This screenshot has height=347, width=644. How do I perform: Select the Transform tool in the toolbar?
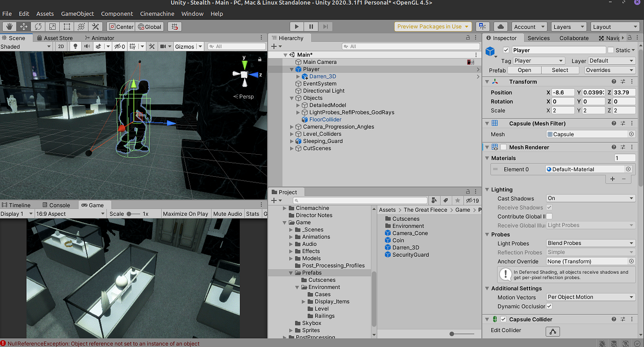81,27
